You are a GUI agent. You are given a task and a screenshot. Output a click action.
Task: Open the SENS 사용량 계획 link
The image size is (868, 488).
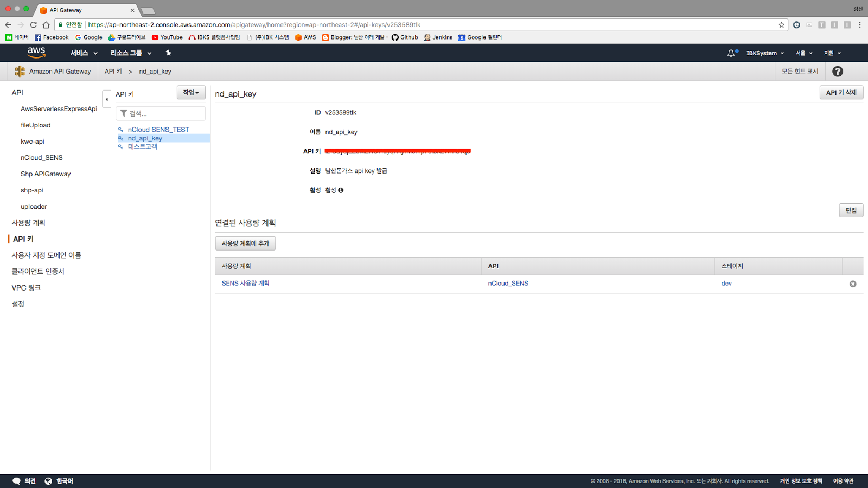pyautogui.click(x=245, y=284)
